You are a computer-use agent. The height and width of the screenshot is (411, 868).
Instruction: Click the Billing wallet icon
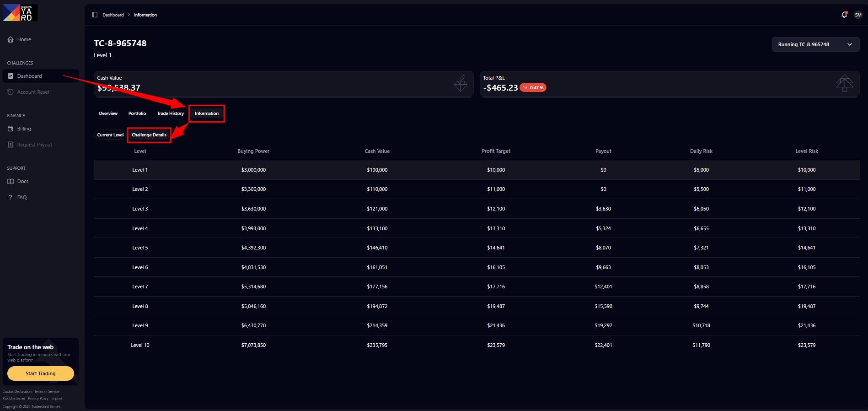coord(11,129)
